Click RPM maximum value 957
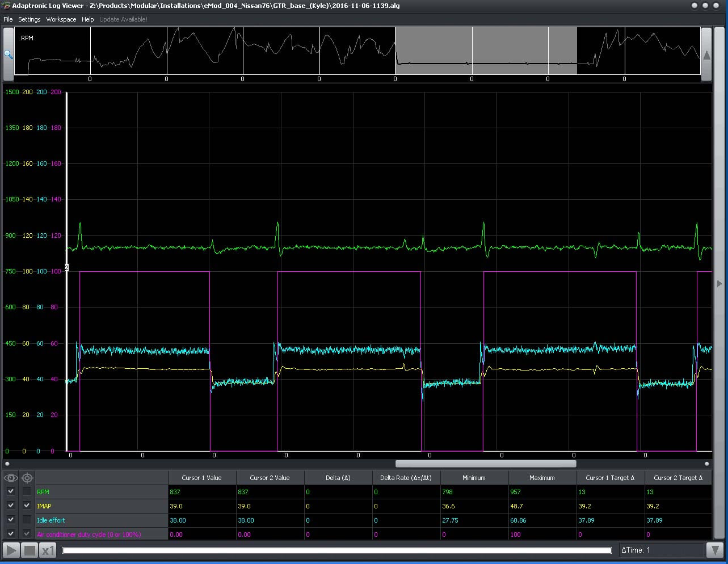The image size is (728, 564). tap(515, 492)
